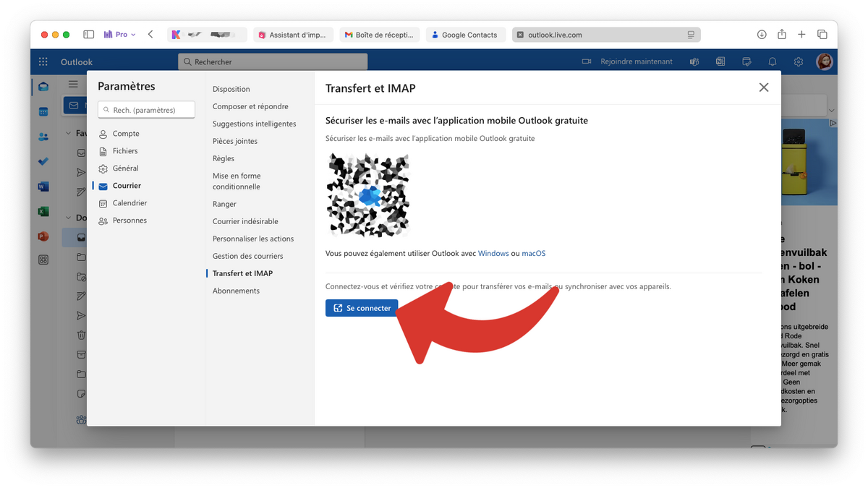The image size is (868, 488).
Task: Open People in the Outlook app rail
Action: [43, 137]
